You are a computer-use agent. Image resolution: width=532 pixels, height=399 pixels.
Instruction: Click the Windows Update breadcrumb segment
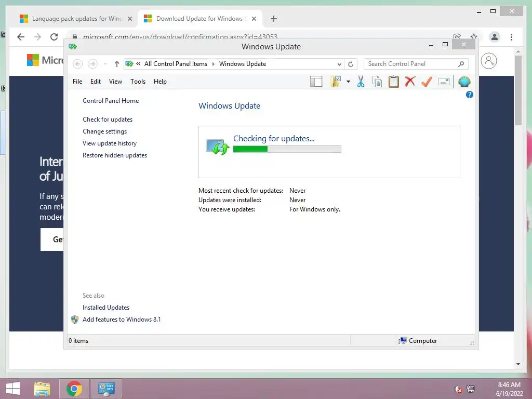(243, 64)
